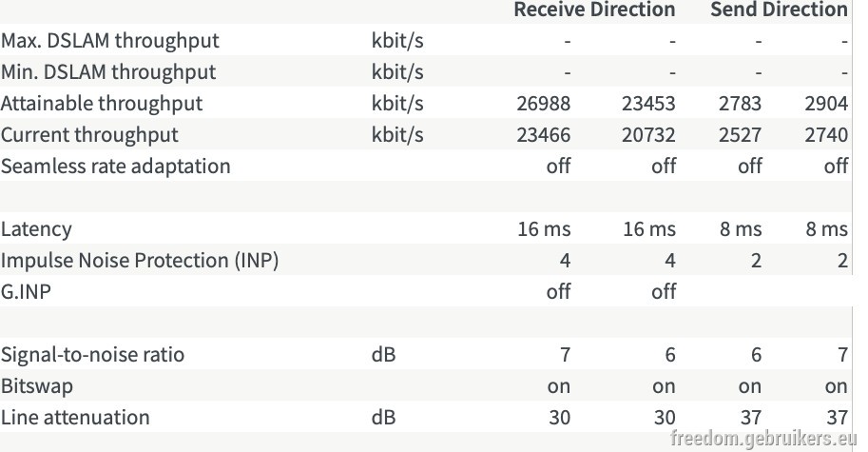Click the freedom.gebruikers.eu watermark

[x=763, y=438]
